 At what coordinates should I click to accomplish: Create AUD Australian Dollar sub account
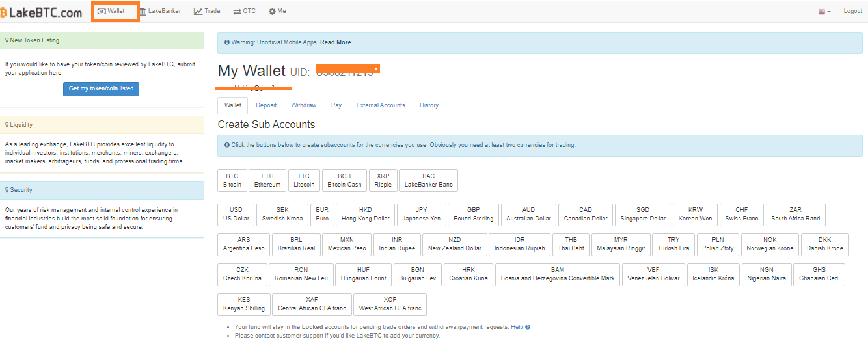[x=528, y=215]
